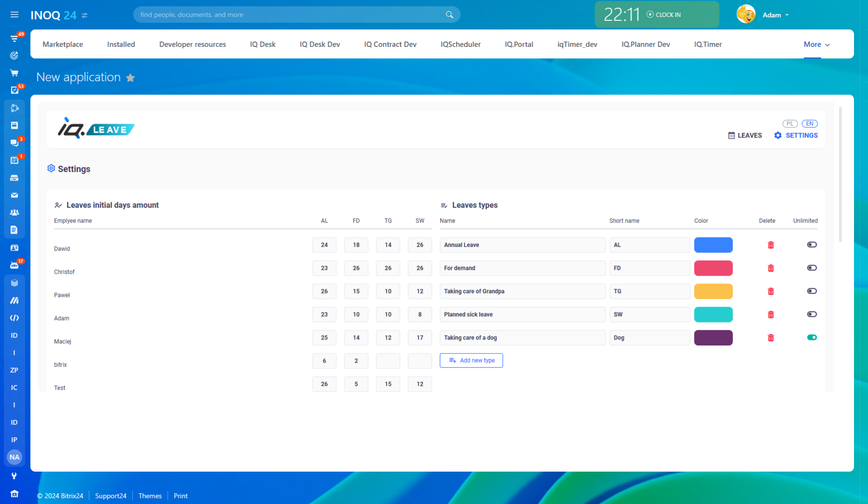Switch language to PL
The width and height of the screenshot is (868, 504).
[790, 124]
